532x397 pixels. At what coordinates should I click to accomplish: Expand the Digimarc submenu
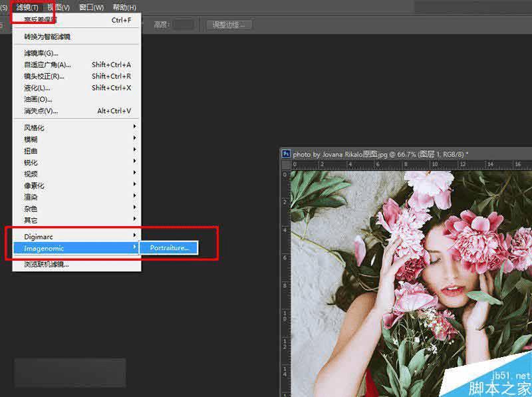click(x=76, y=237)
